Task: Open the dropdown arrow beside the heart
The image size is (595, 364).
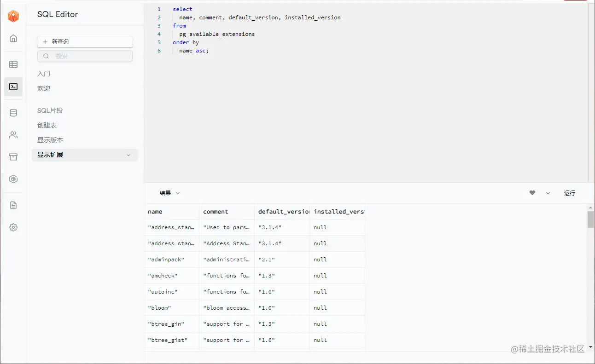Action: (548, 193)
